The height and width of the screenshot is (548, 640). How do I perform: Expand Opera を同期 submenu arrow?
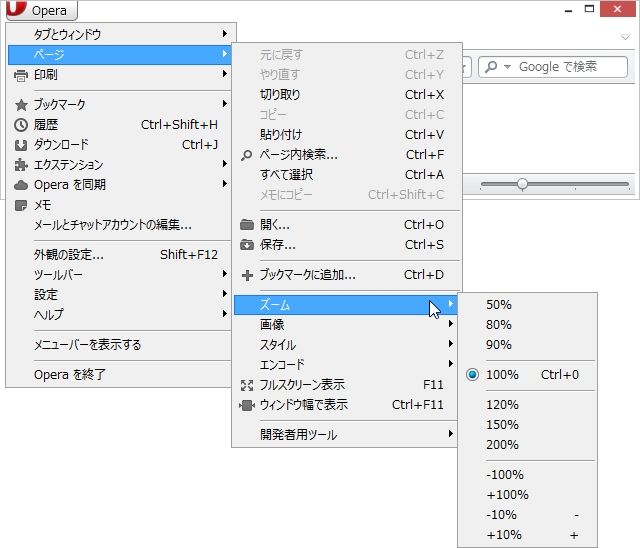(224, 184)
